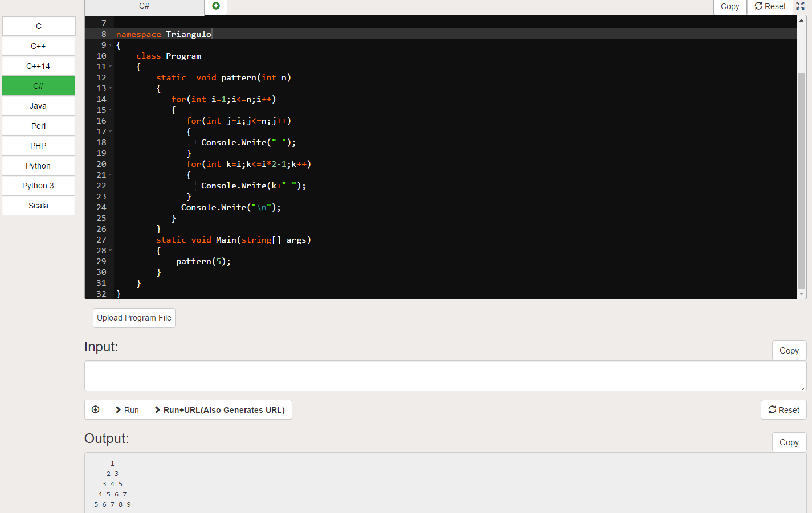Switch the language to C++14
This screenshot has width=812, height=513.
point(38,66)
